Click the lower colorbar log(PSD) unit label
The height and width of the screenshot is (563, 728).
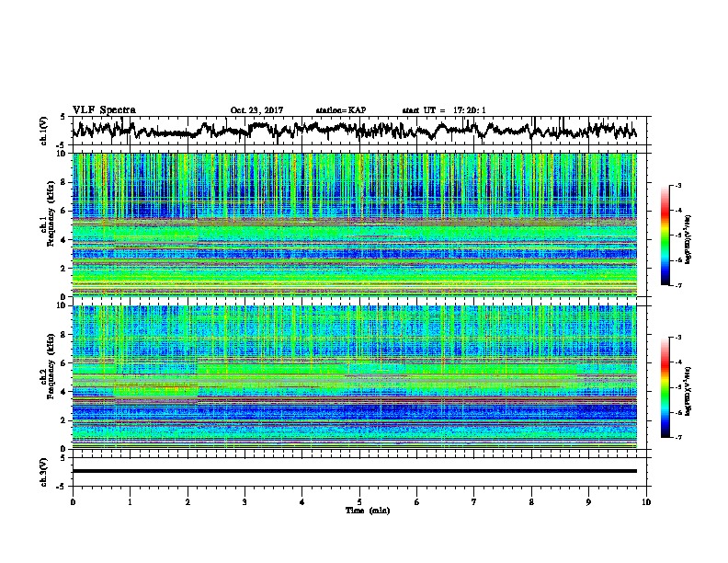(x=688, y=391)
